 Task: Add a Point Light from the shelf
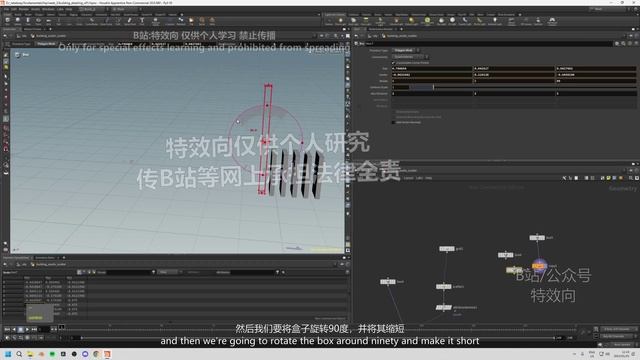click(x=341, y=21)
